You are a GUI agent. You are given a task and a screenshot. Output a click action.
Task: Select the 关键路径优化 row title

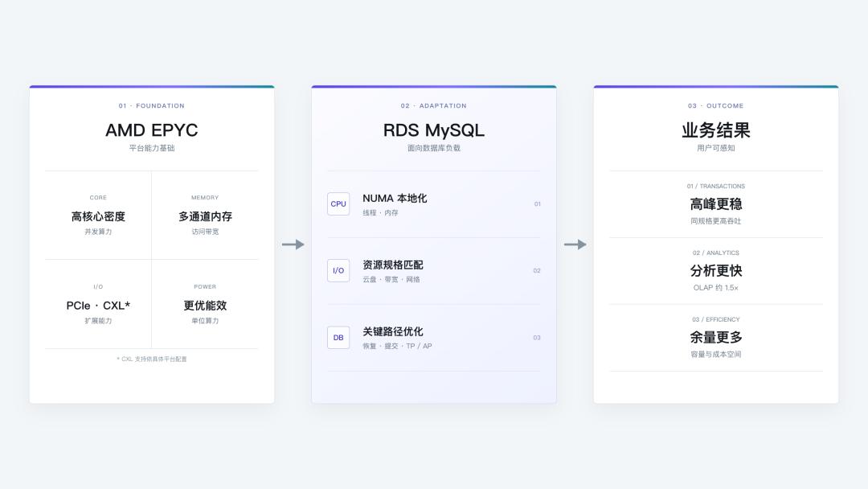click(x=393, y=331)
